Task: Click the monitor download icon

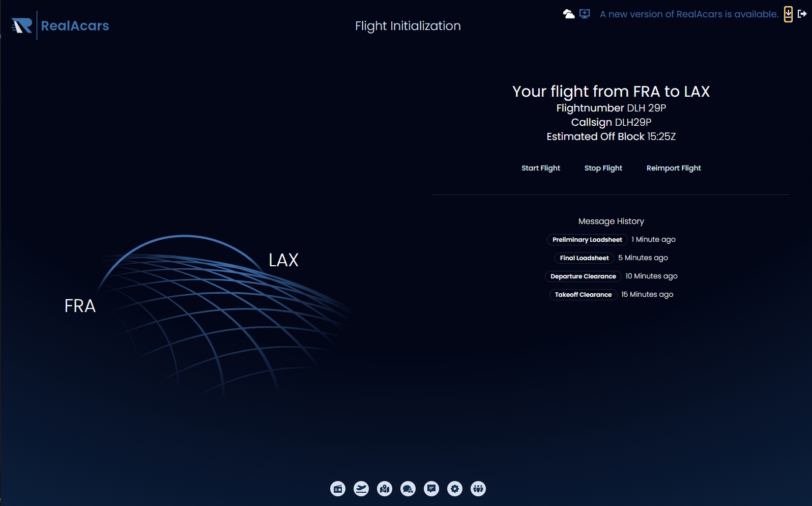Action: [x=585, y=14]
